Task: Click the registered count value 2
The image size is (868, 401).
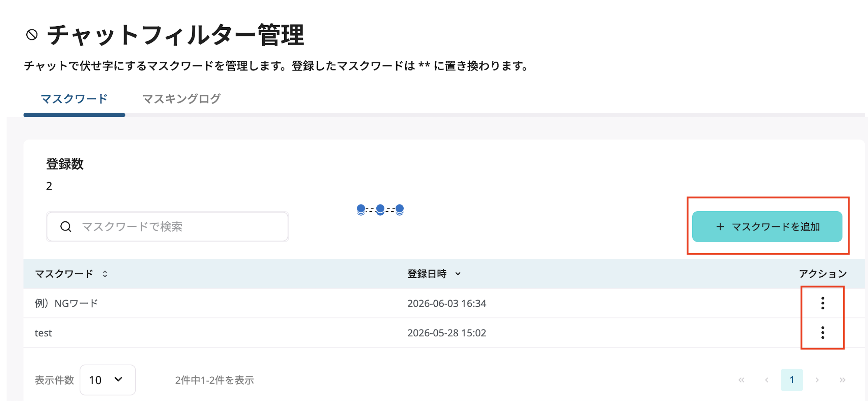Action: (49, 186)
